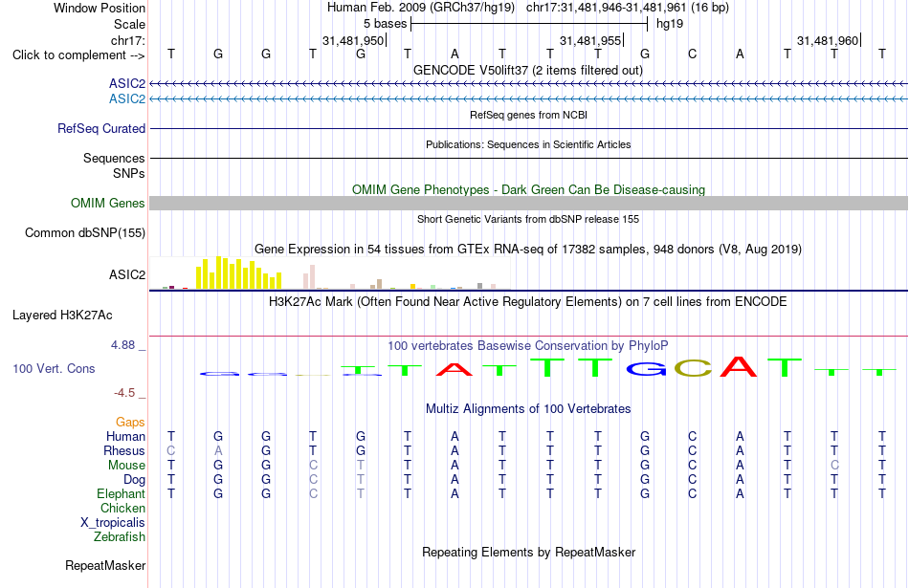
Task: Click the Common dbSNP(155) track label
Action: [85, 233]
